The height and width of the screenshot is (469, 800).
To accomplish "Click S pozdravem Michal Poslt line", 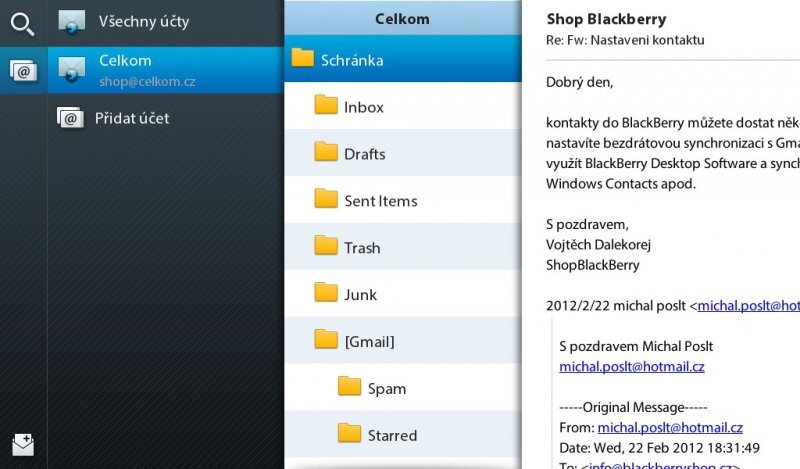I will click(x=636, y=347).
